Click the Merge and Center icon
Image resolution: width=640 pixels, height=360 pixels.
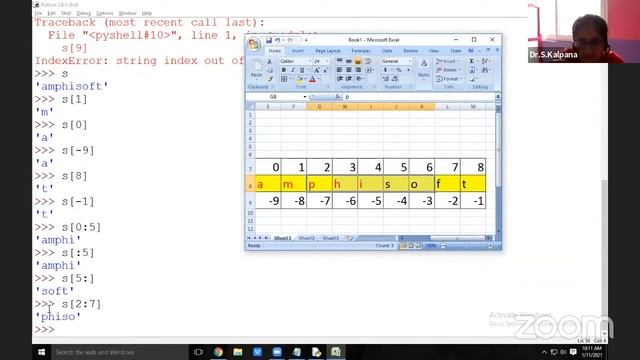[368, 70]
